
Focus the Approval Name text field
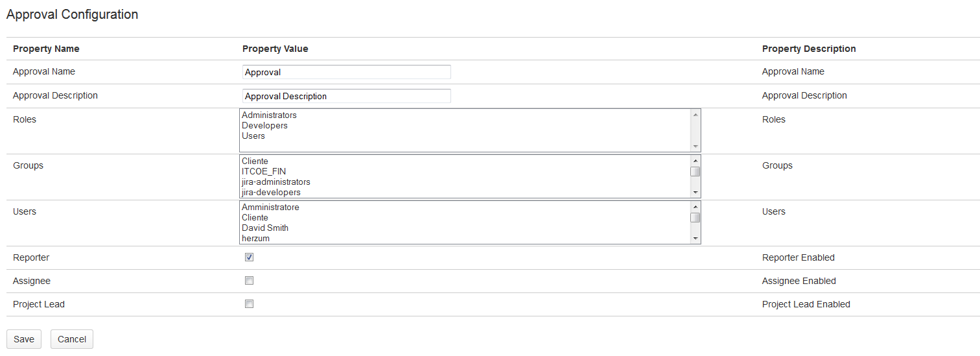[x=346, y=72]
